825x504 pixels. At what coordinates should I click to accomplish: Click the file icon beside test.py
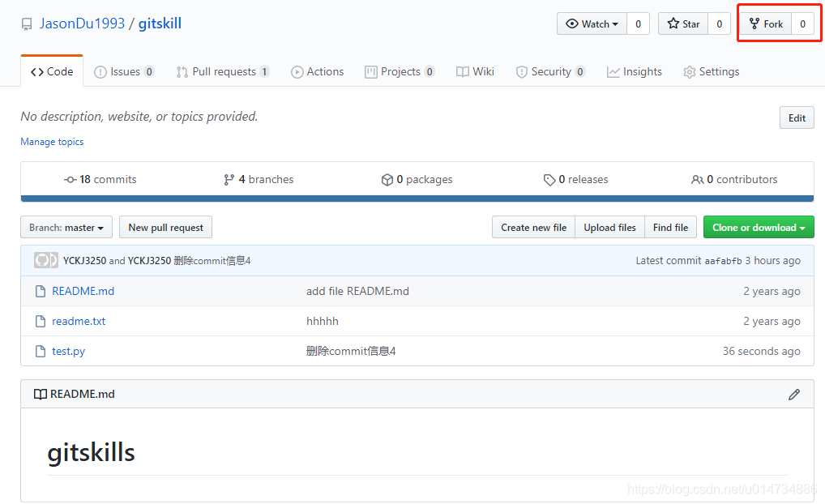coord(41,351)
